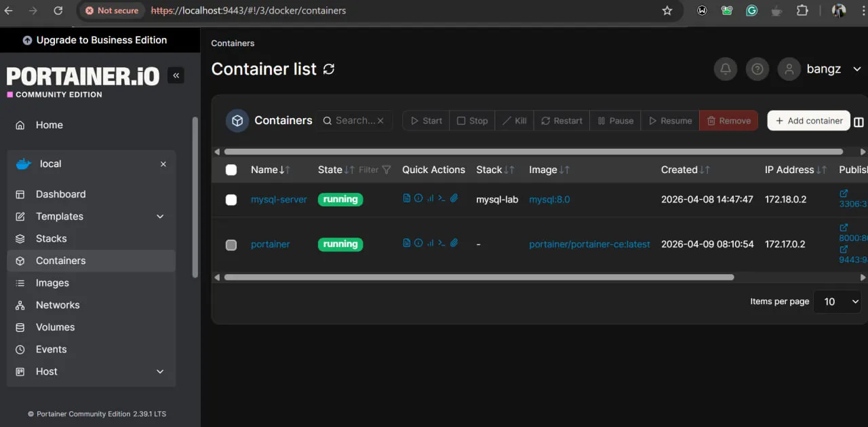Open attach console icon for mysql-server container
This screenshot has height=427, width=868.
point(454,198)
